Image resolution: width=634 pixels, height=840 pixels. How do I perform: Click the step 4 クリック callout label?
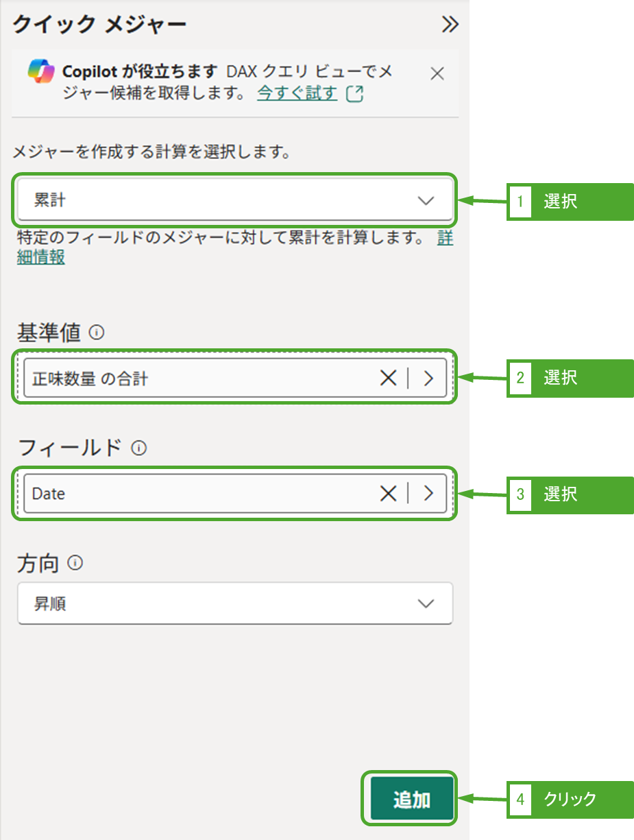pos(570,799)
